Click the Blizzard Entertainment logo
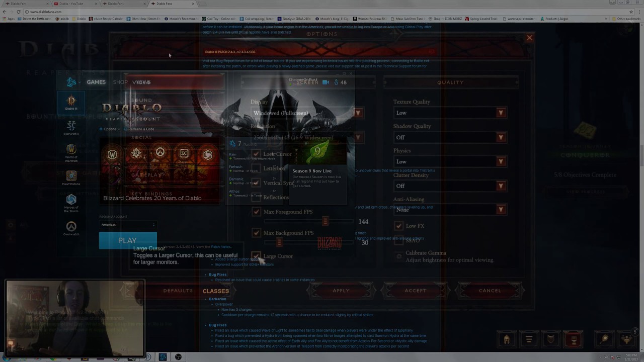Viewport: 644px width, 362px height. pos(330,243)
